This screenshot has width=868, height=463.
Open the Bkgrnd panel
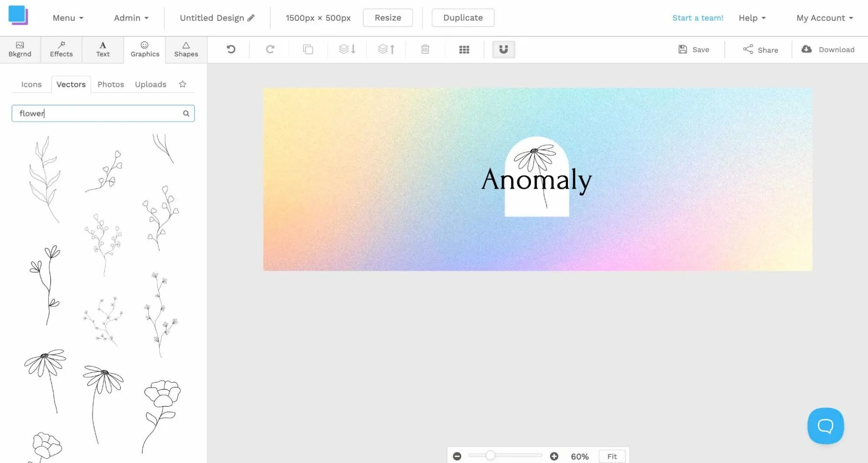tap(20, 49)
